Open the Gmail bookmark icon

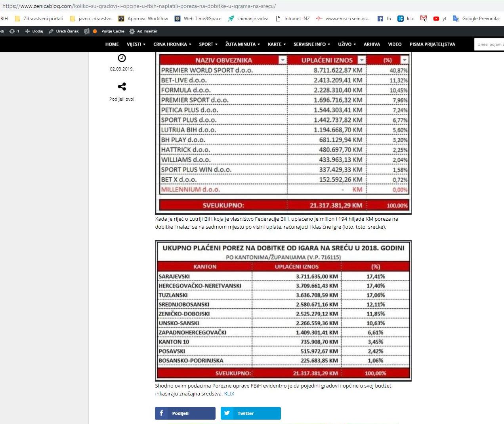coord(424,19)
